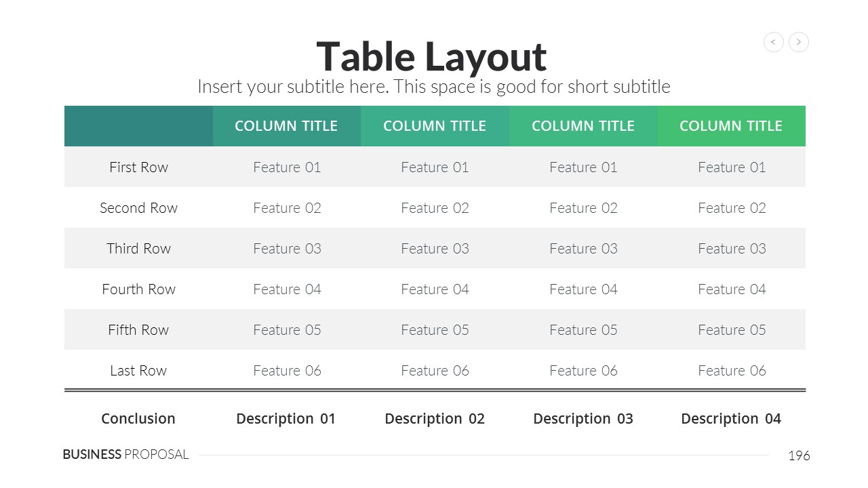Select the blank dark teal header cell
Screen dimensions: 868x488
click(x=138, y=126)
